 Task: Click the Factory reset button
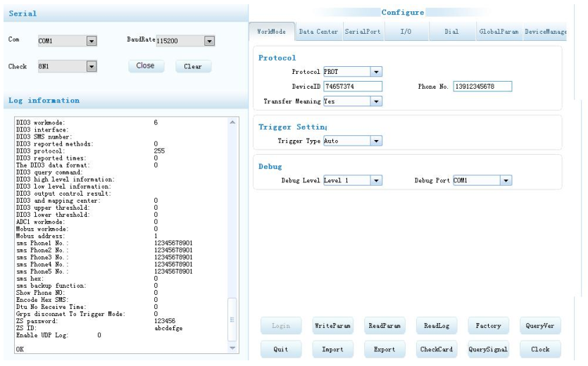488,326
